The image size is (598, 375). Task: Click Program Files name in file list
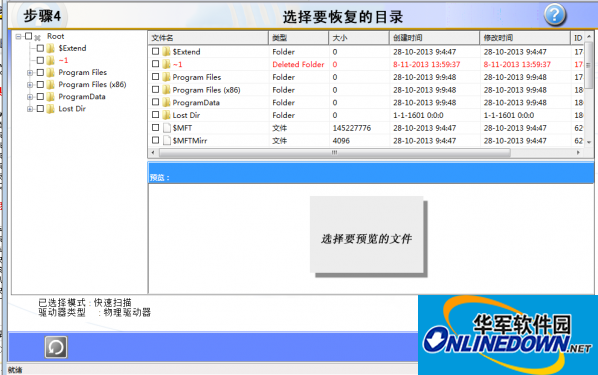click(197, 77)
